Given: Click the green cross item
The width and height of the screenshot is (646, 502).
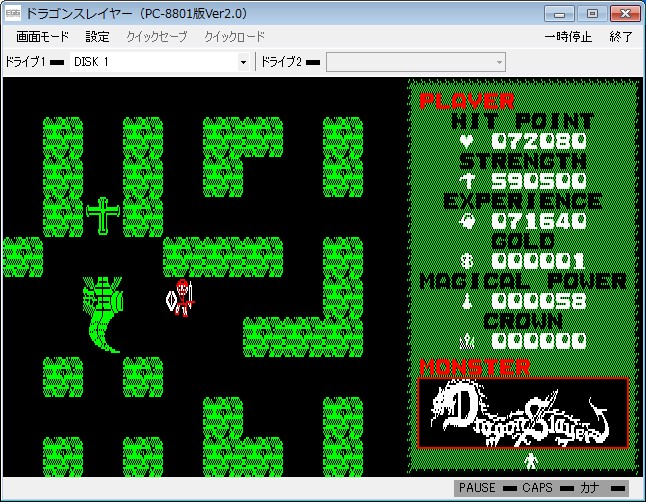Looking at the screenshot, I should click(103, 216).
